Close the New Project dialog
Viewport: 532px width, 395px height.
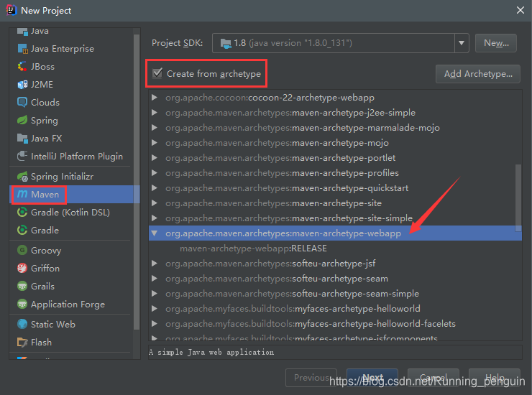(x=520, y=10)
